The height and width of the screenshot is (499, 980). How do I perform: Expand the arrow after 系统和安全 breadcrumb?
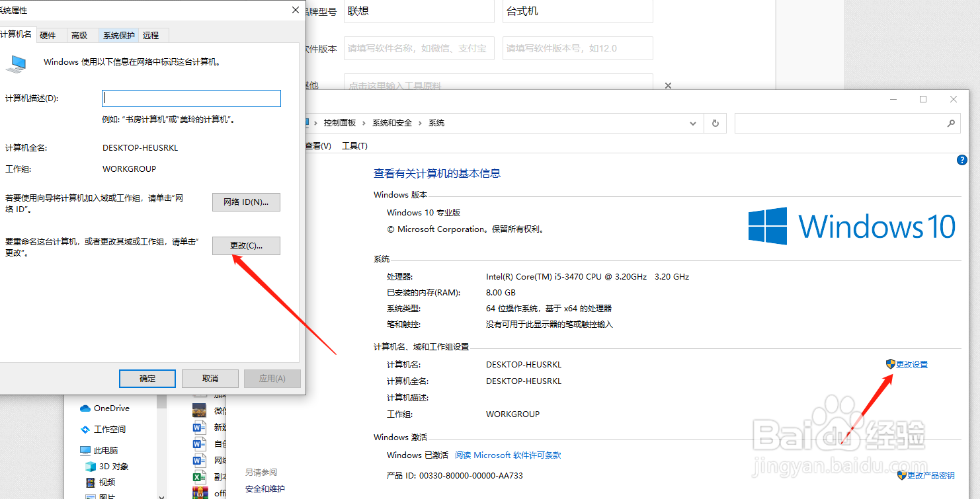pos(420,123)
